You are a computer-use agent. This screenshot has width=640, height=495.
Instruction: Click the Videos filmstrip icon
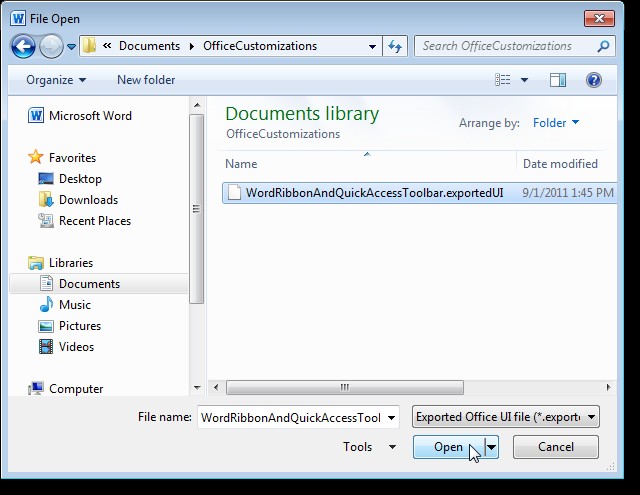click(46, 347)
